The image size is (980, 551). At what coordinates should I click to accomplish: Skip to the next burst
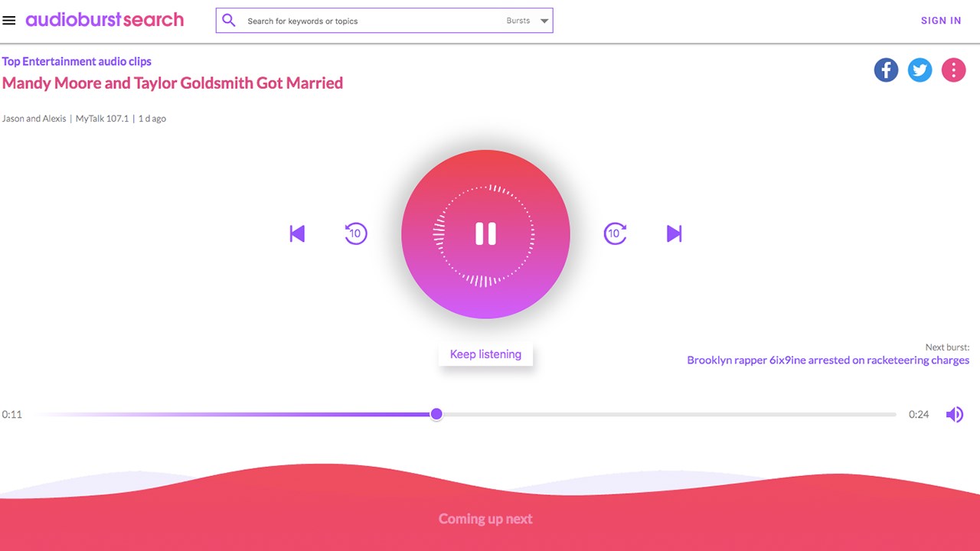coord(674,233)
